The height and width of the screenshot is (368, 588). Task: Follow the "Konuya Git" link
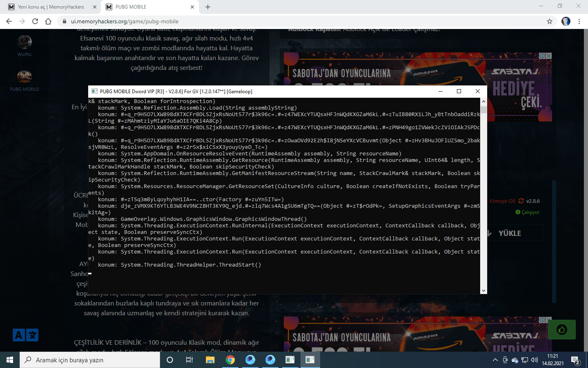[502, 201]
